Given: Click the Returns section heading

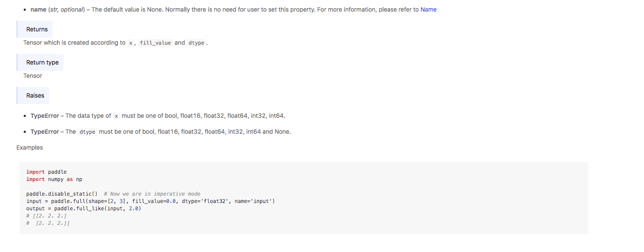Looking at the screenshot, I should coord(37,29).
